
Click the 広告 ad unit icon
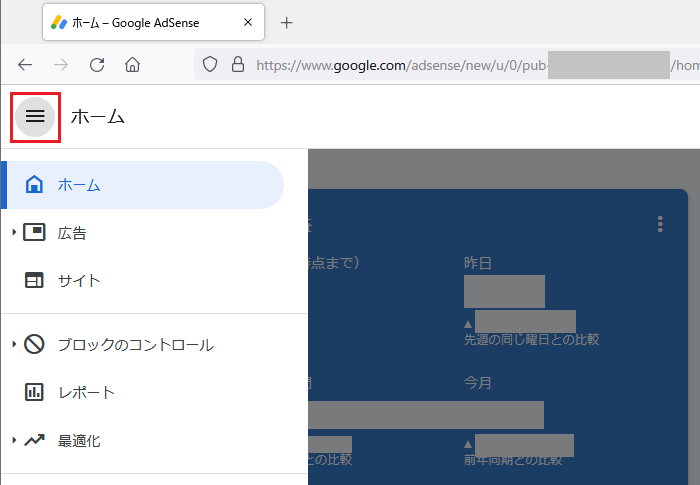tap(34, 233)
